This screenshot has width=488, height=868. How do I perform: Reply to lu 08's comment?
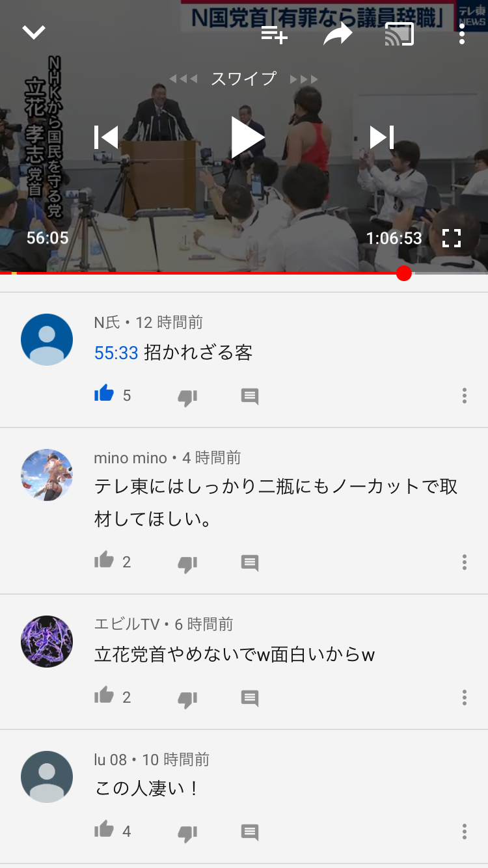click(x=250, y=832)
